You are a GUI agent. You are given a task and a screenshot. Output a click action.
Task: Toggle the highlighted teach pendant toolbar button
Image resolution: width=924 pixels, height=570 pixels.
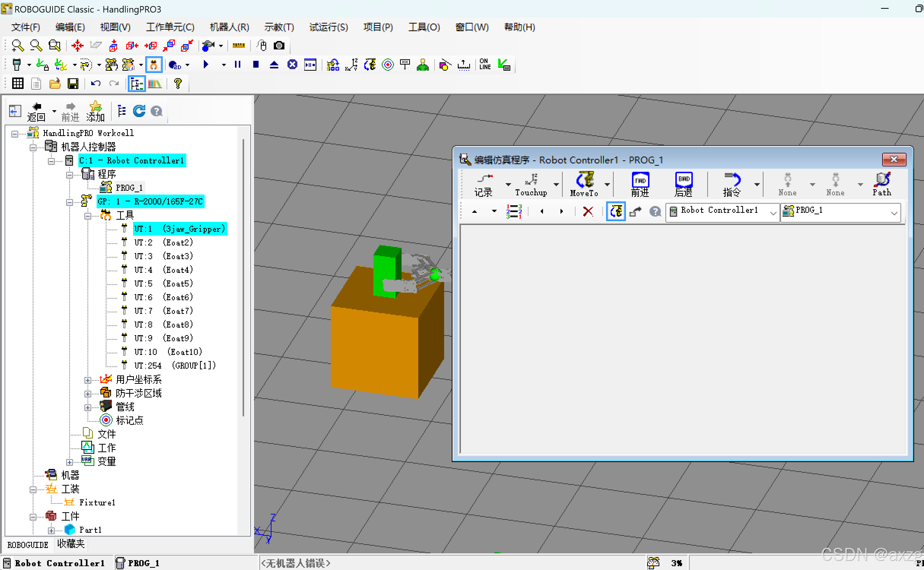(x=154, y=65)
